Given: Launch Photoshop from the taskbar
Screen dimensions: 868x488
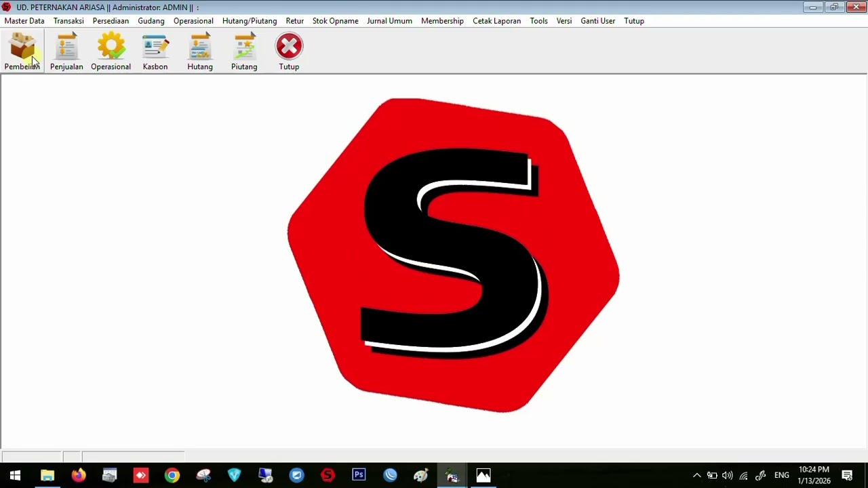Looking at the screenshot, I should (359, 475).
